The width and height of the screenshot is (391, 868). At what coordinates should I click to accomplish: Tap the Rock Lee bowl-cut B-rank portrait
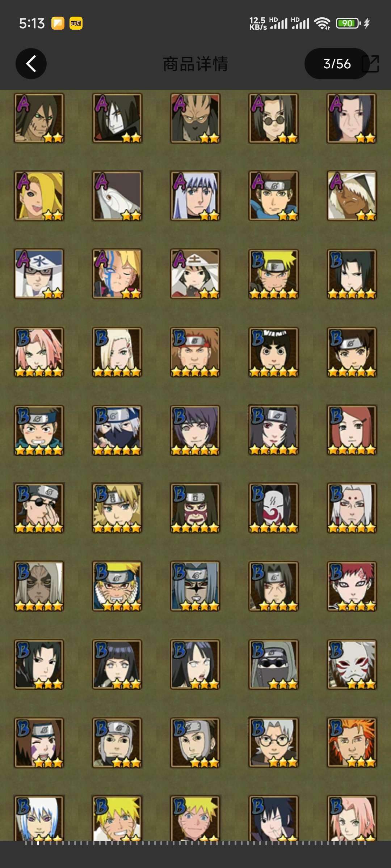pyautogui.click(x=274, y=352)
